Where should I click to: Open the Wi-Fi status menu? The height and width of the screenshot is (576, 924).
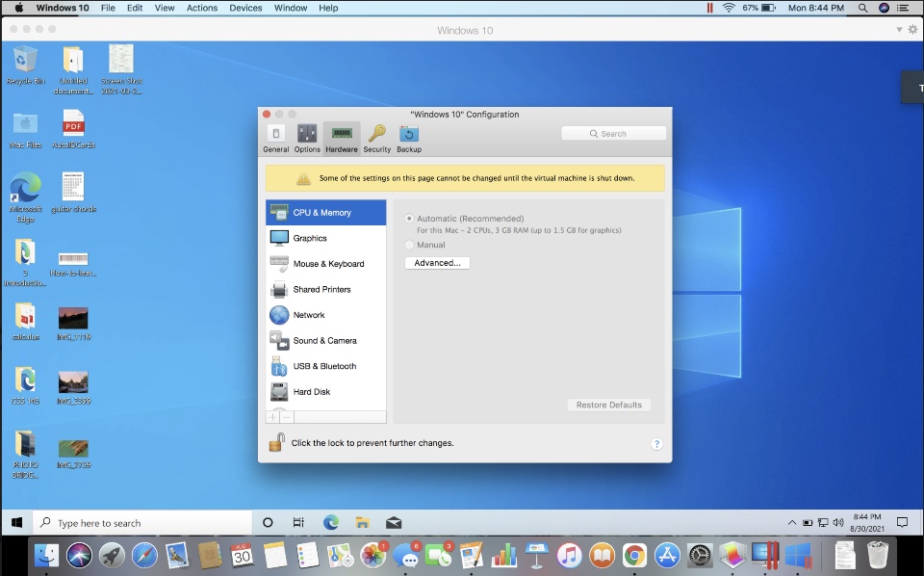[x=729, y=8]
